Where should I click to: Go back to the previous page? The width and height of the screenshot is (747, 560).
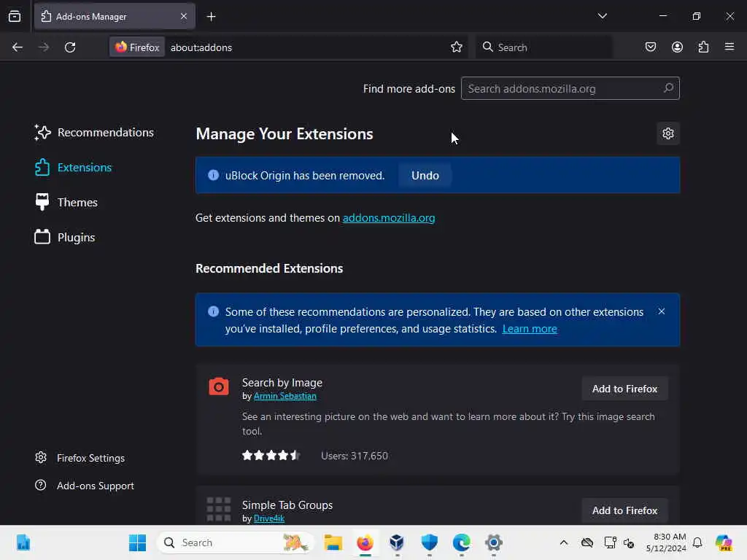(x=18, y=47)
